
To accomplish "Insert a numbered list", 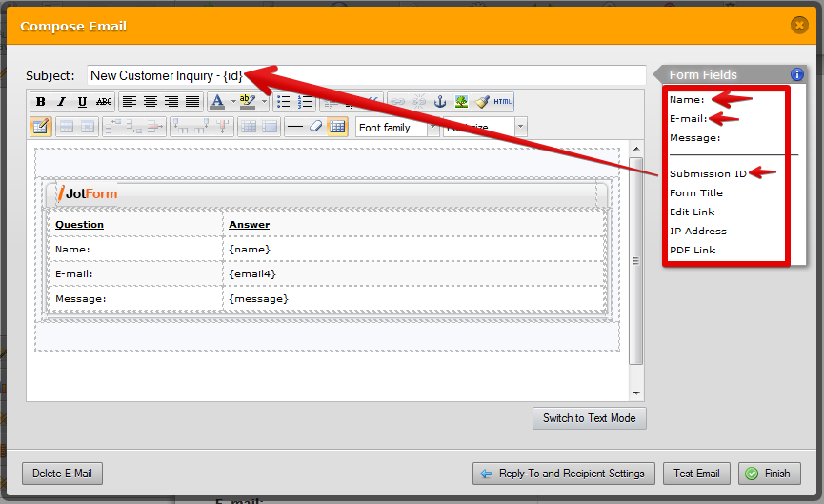I will 305,102.
